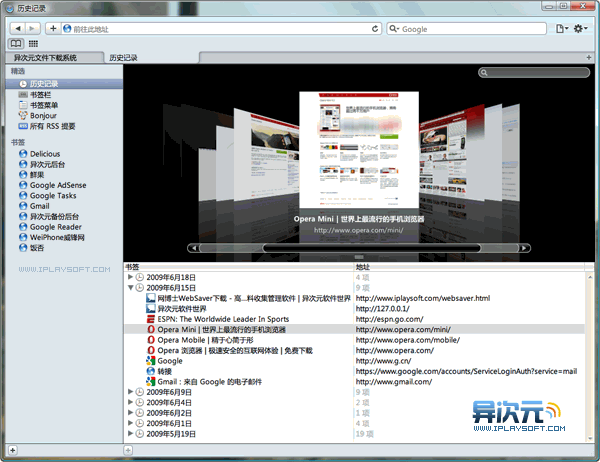
Task: Expand the 2009年6月4日 history group
Action: tap(130, 402)
